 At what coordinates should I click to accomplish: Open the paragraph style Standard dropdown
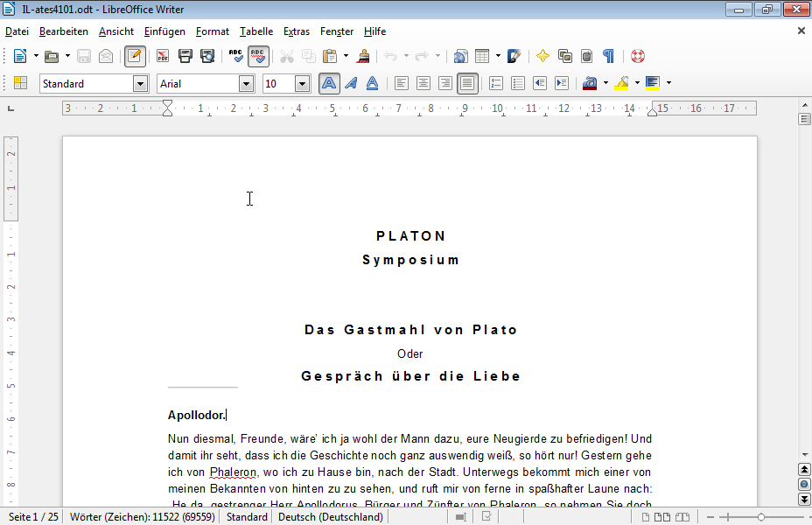tap(140, 83)
